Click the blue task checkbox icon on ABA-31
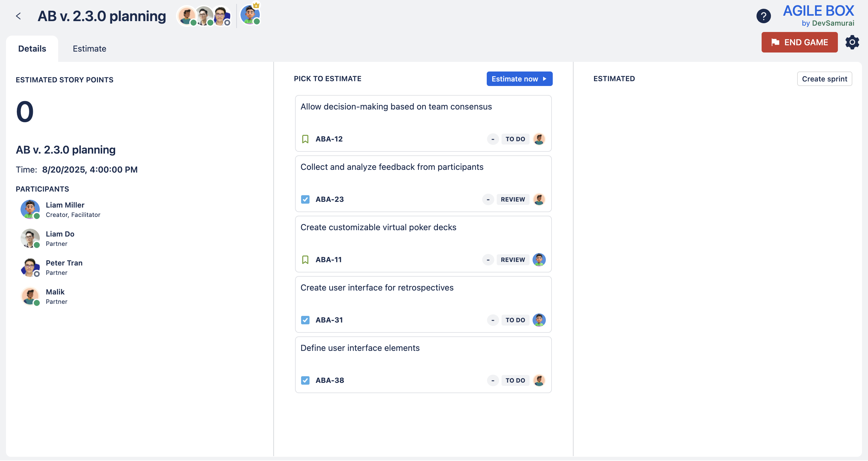The width and height of the screenshot is (868, 461). click(x=305, y=320)
